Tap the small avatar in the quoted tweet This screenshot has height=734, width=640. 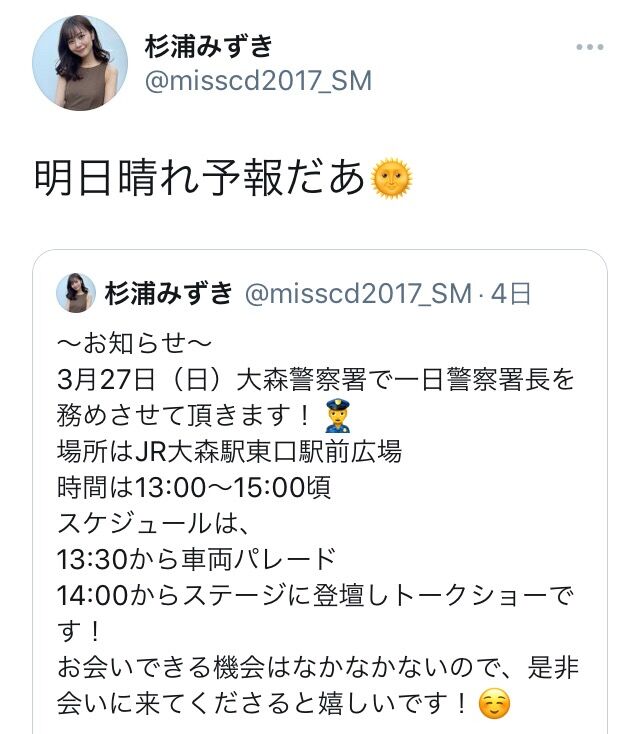click(76, 293)
